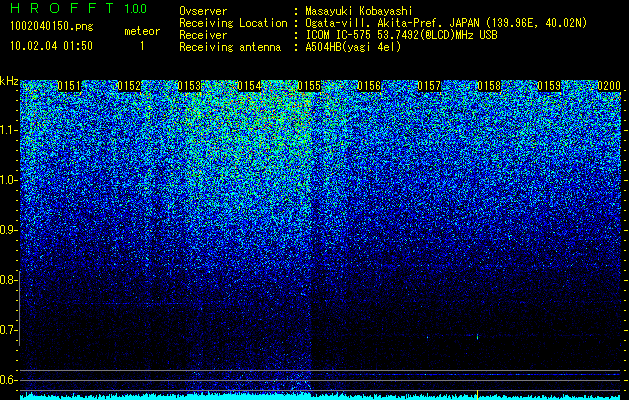
Task: Click the 0.8 frequency axis label
Action: [8, 280]
